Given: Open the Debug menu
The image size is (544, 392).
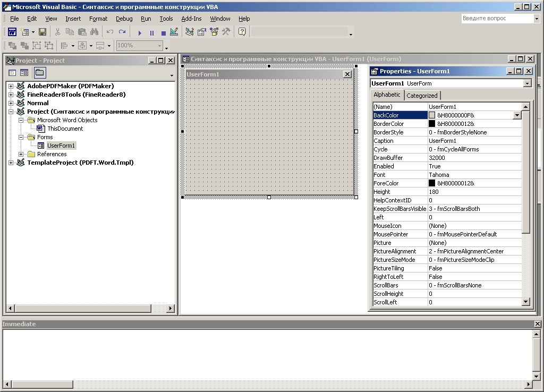Looking at the screenshot, I should 124,19.
